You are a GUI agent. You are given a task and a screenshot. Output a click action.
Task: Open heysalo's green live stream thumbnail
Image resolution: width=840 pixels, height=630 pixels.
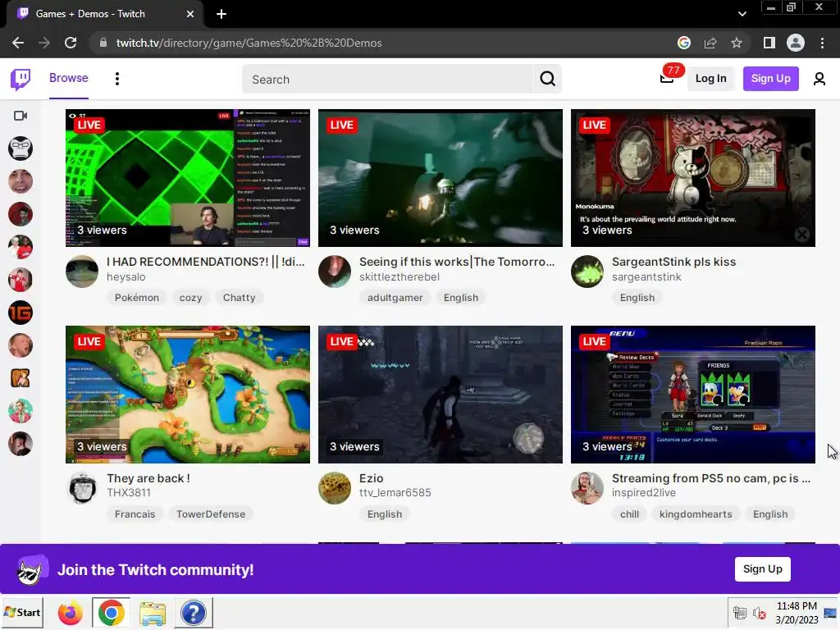pyautogui.click(x=188, y=178)
